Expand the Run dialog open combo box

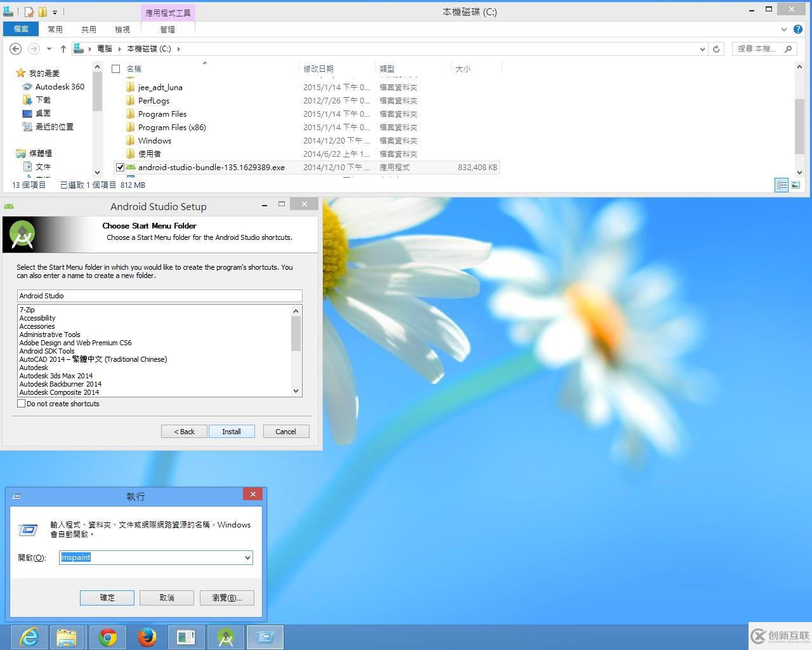(x=247, y=557)
